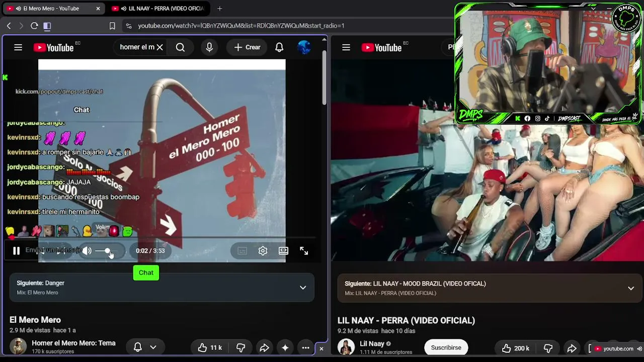Click Suscribirse for Lil Naay

pos(446,347)
